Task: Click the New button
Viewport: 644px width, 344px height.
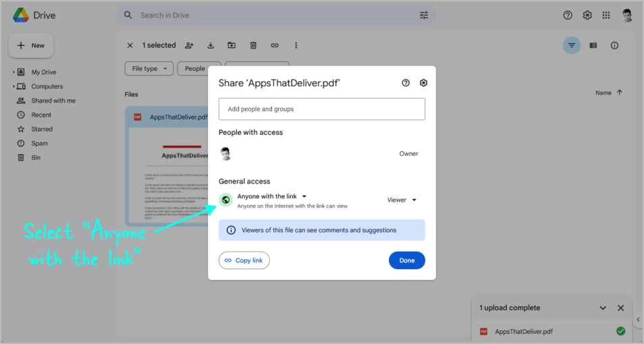Action: pyautogui.click(x=31, y=46)
